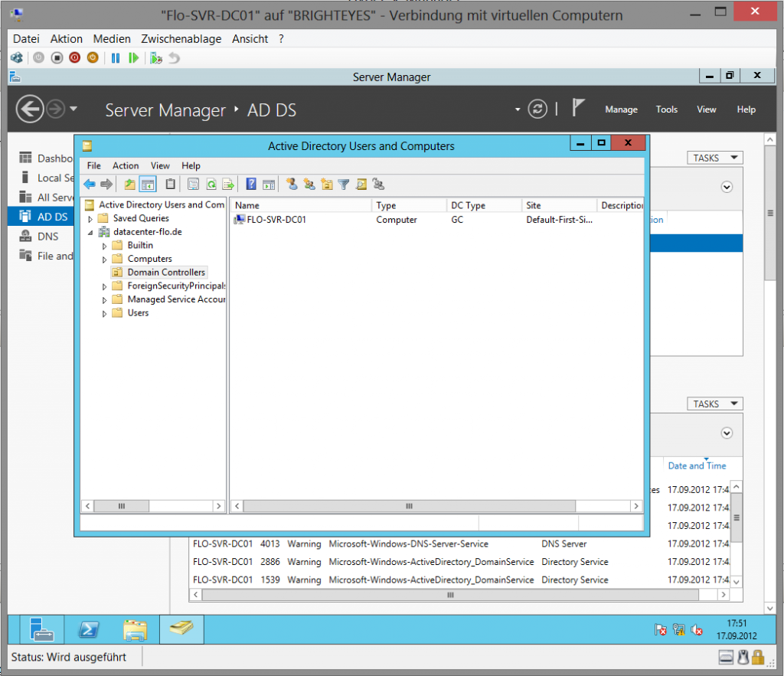Click the Filter funnel icon

(344, 185)
